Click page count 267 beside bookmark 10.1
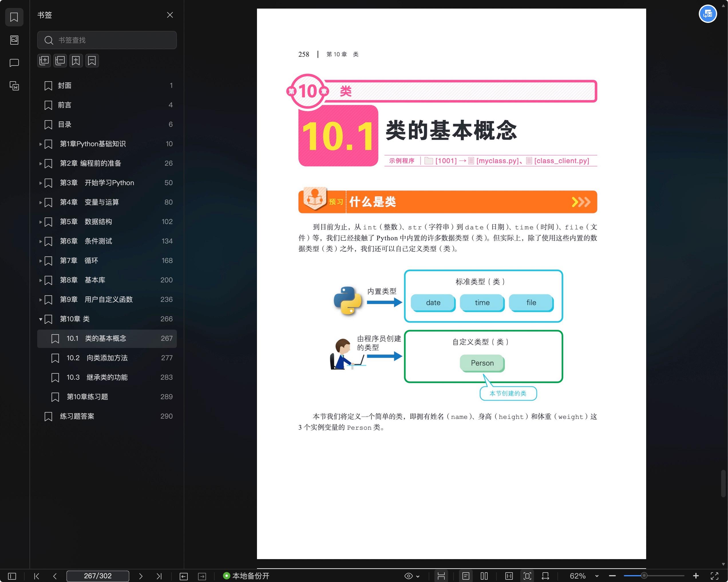This screenshot has width=728, height=582. click(x=167, y=338)
